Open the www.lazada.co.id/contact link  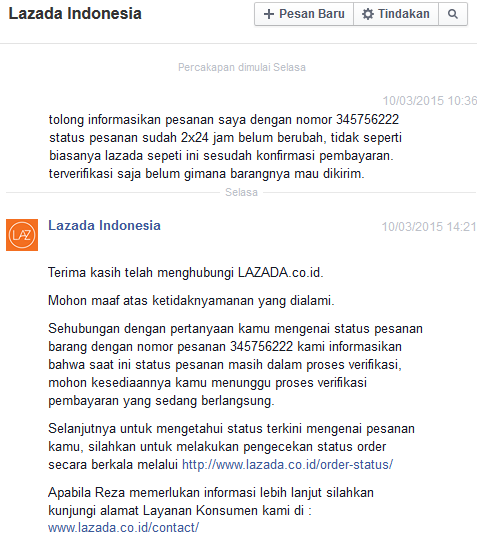click(123, 528)
